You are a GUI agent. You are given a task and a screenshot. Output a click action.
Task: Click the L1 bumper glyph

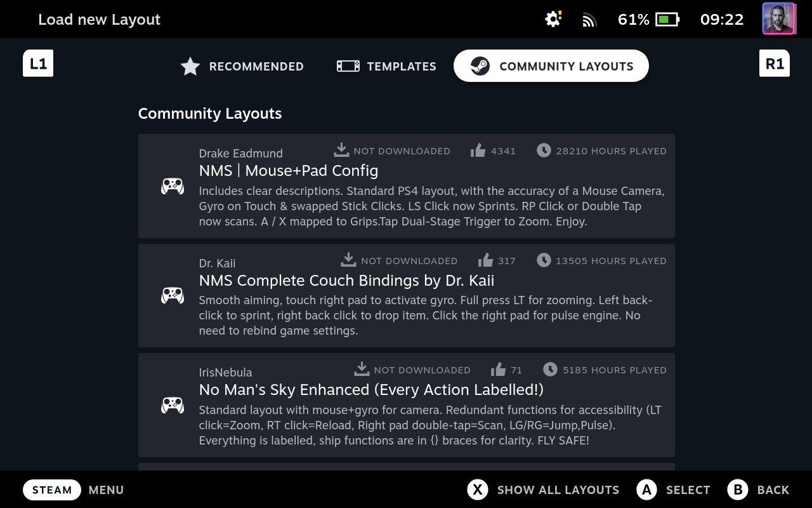[x=38, y=63]
